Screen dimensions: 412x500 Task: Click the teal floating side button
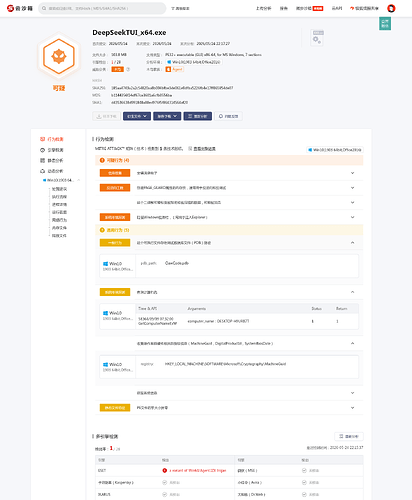point(385,24)
